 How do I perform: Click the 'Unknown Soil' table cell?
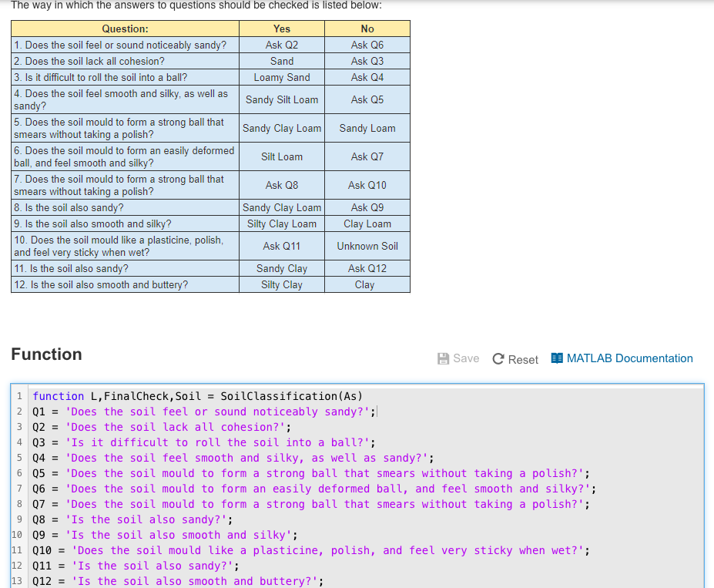[x=367, y=247]
